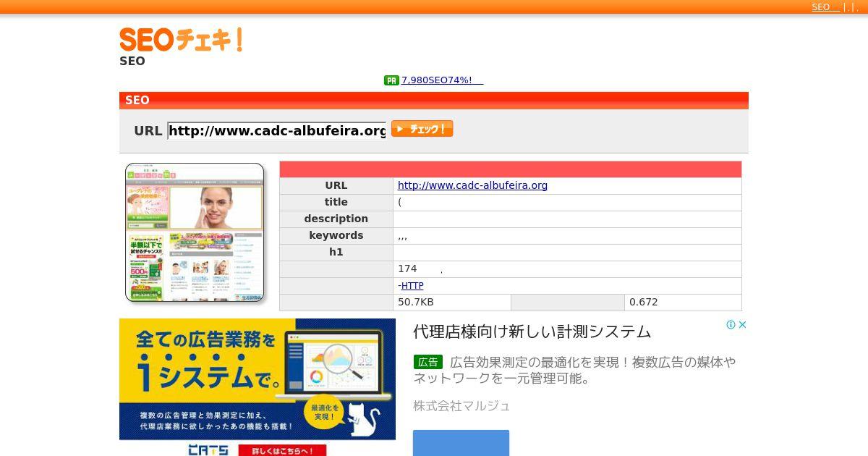Open the site preview thumbnail
Viewport: 868px width, 456px height.
pyautogui.click(x=195, y=232)
